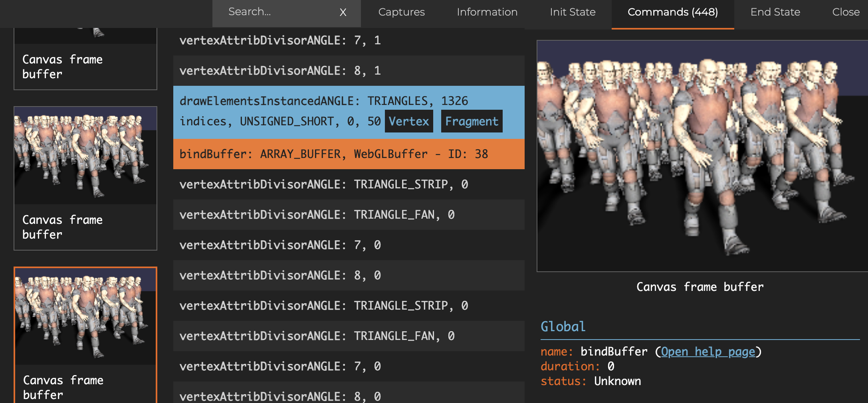Click the large Canvas frame buffer preview
The width and height of the screenshot is (868, 403).
tap(702, 156)
